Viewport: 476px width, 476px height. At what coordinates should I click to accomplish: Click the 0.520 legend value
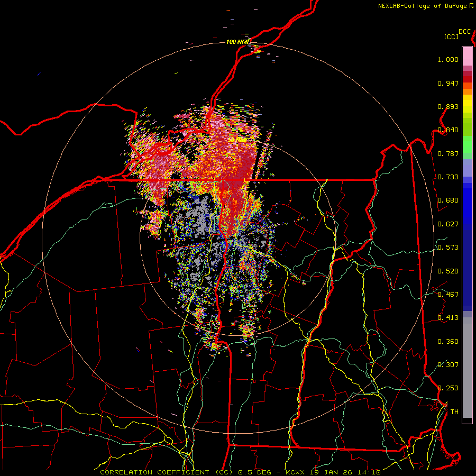coord(448,271)
